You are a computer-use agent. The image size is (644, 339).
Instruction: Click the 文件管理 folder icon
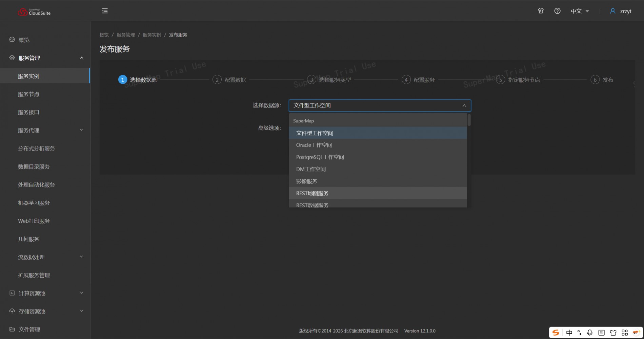tap(12, 329)
